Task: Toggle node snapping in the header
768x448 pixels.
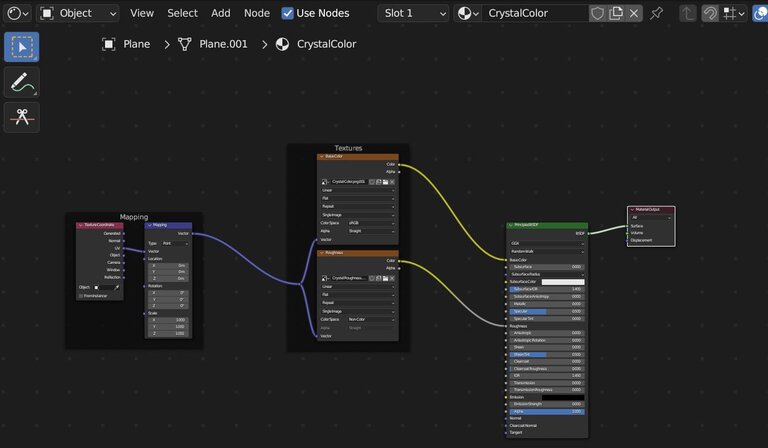Action: click(710, 14)
